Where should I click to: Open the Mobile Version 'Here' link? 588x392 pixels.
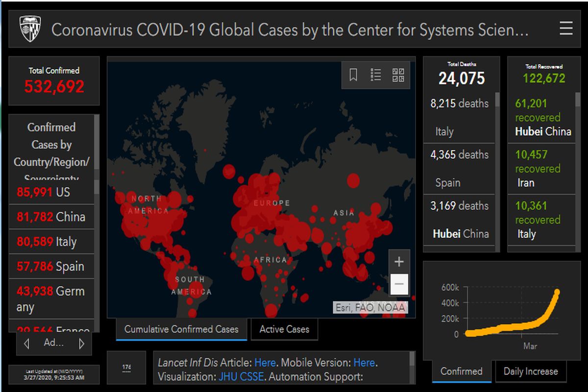(x=364, y=363)
